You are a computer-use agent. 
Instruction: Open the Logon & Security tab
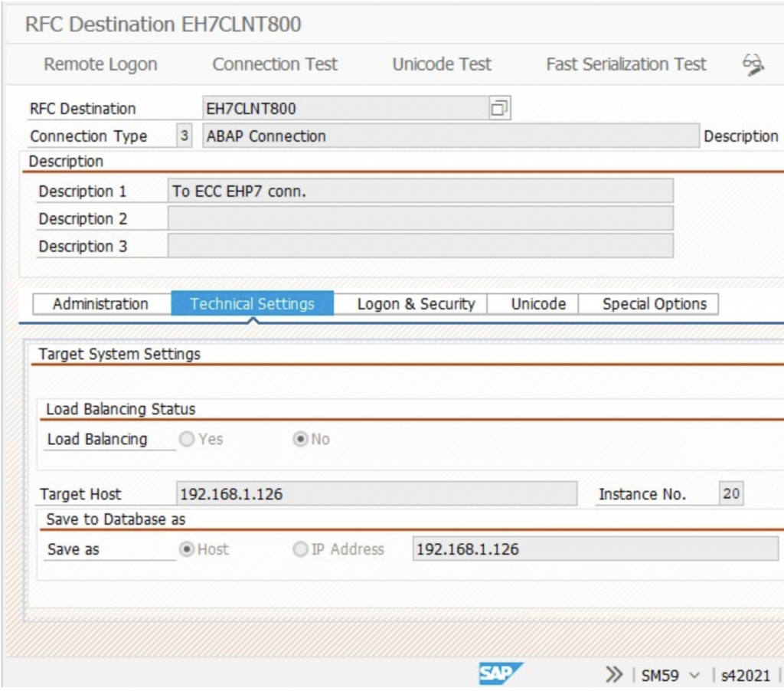[x=416, y=304]
